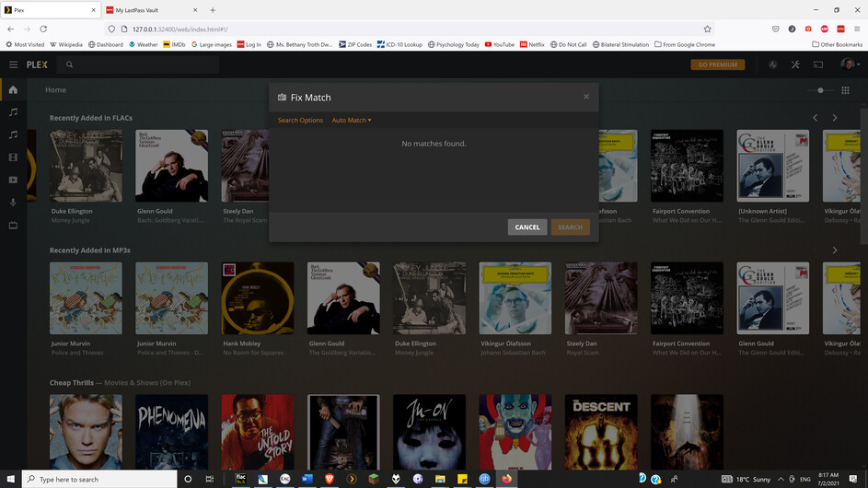Click the Search button in dialog
This screenshot has width=868, height=488.
point(570,227)
